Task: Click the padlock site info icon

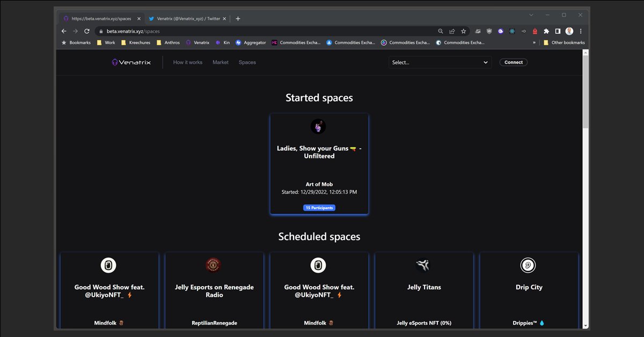Action: pyautogui.click(x=100, y=31)
